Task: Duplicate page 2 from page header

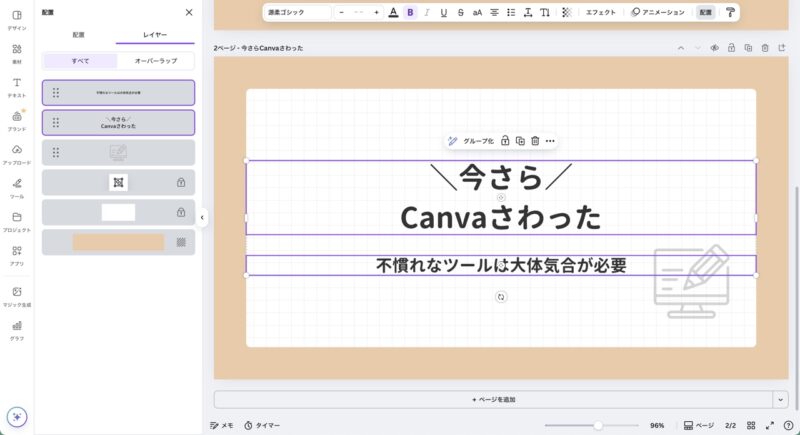Action: pyautogui.click(x=748, y=48)
